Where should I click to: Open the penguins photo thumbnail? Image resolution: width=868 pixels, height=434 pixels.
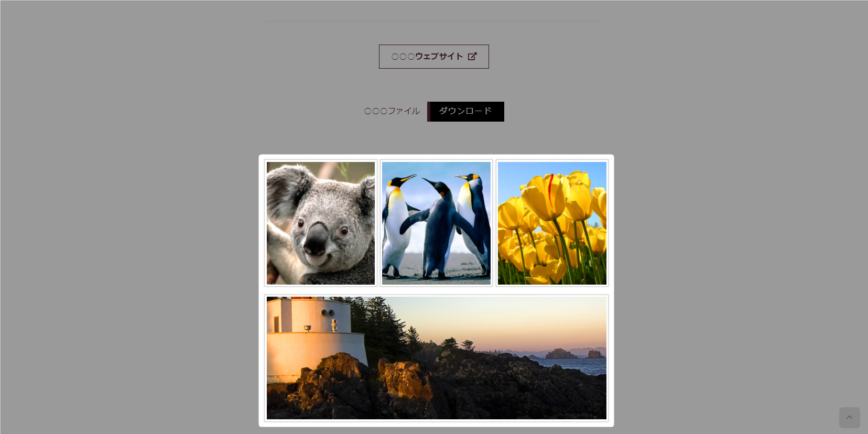point(436,223)
